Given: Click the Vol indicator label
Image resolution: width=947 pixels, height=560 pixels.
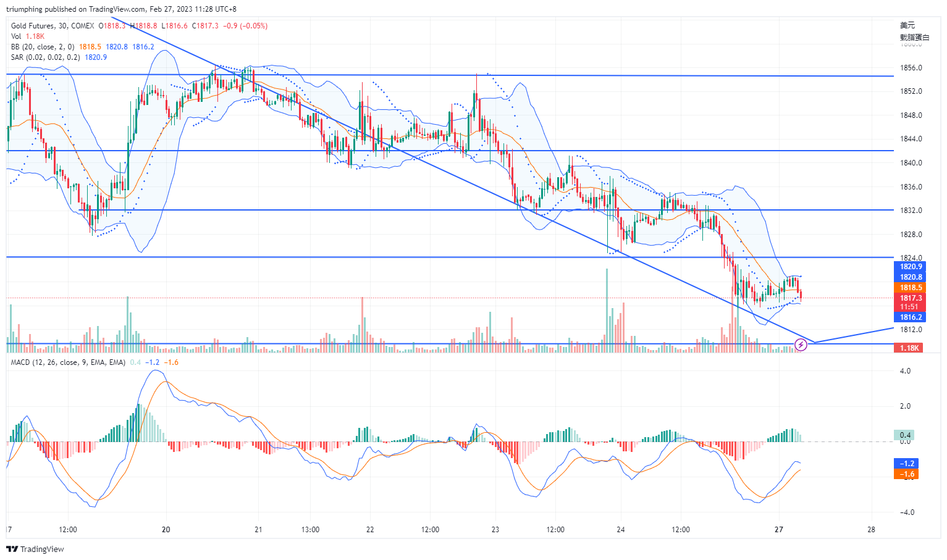Looking at the screenshot, I should pyautogui.click(x=15, y=36).
